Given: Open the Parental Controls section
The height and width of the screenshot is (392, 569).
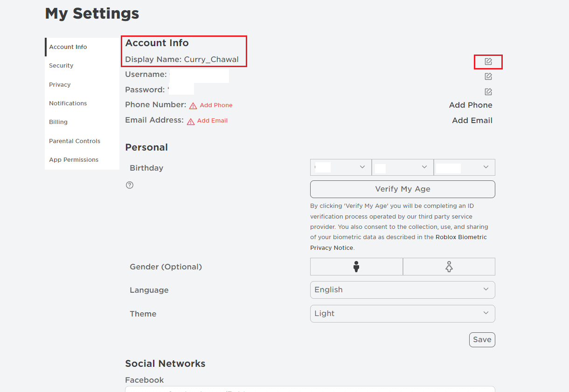Looking at the screenshot, I should point(75,141).
